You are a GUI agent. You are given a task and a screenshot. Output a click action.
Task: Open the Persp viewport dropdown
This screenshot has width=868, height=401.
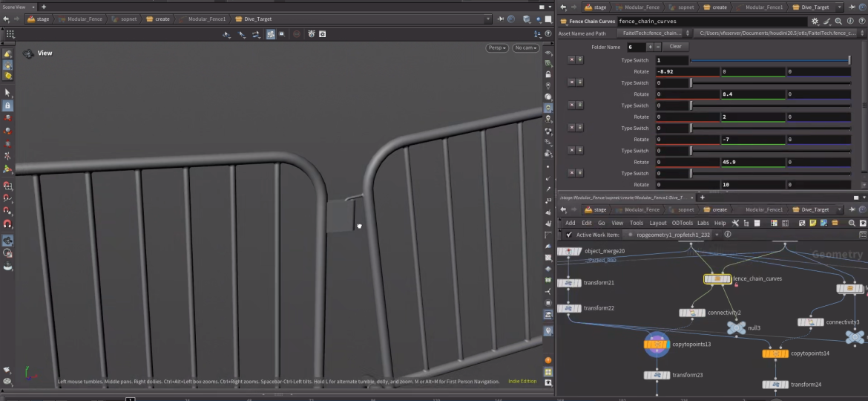[x=497, y=48]
